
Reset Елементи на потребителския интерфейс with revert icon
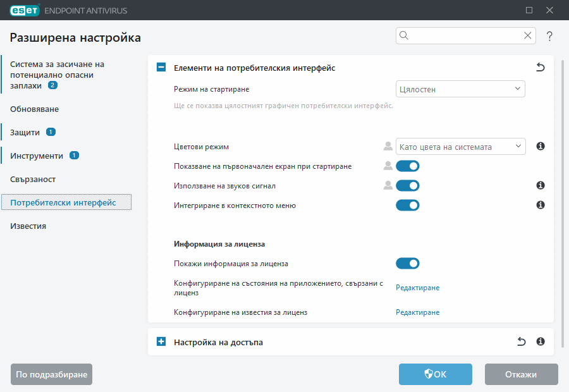pyautogui.click(x=541, y=66)
